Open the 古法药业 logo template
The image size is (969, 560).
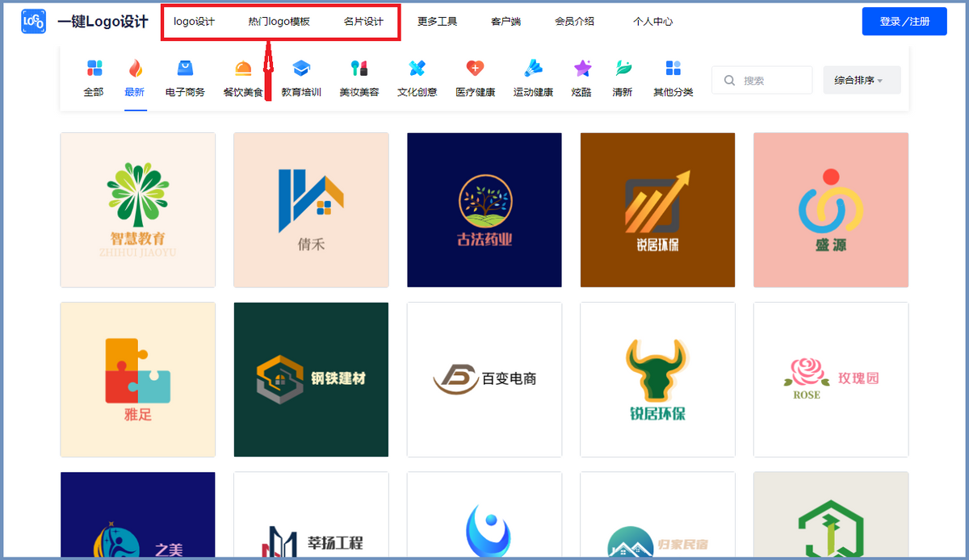484,210
